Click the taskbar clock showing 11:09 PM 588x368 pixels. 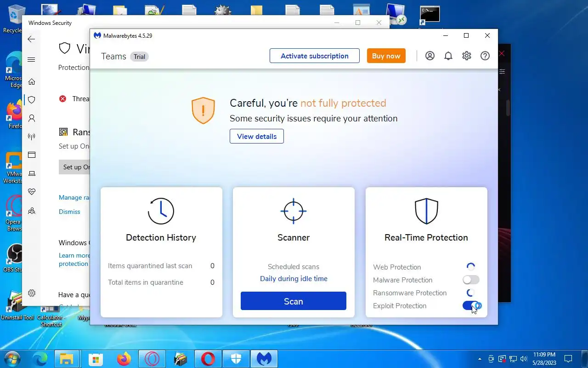pyautogui.click(x=544, y=358)
